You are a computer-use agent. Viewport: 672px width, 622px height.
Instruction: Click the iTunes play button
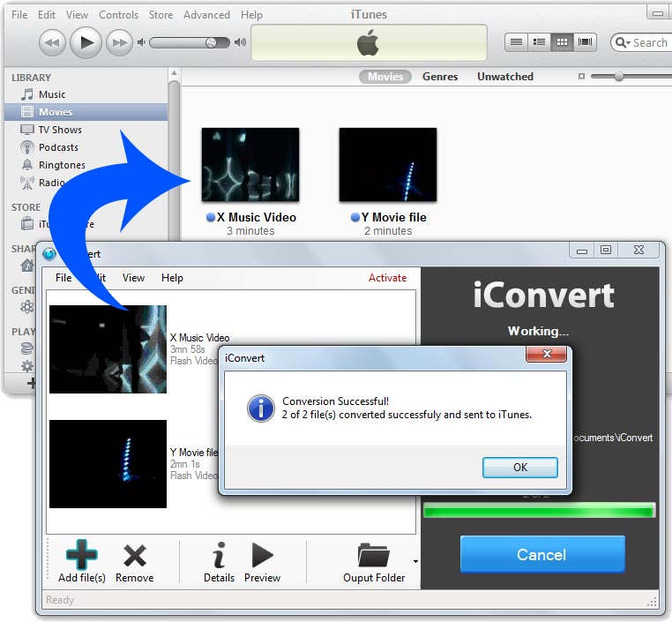86,42
